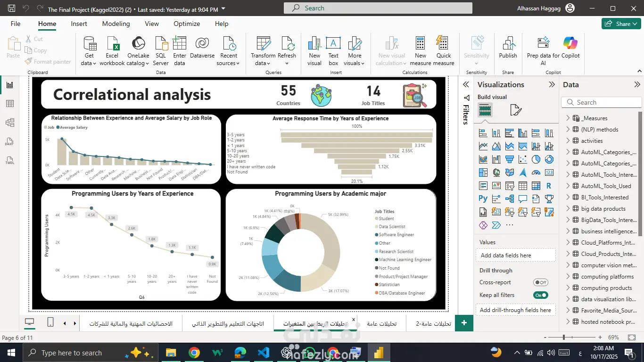Screen dimensions: 644x362
Task: Open Model view in left sidebar
Action: pos(10,123)
